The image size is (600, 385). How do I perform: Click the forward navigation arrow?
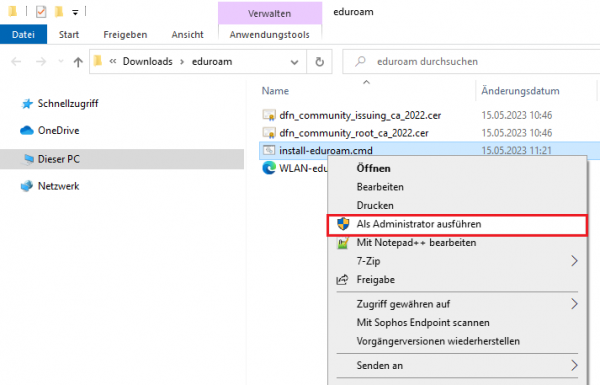point(41,62)
